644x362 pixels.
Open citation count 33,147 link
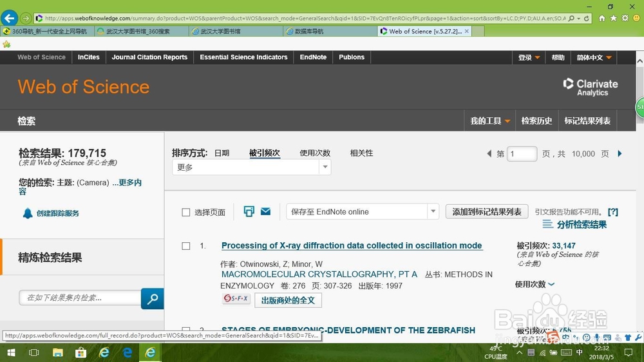click(x=563, y=245)
